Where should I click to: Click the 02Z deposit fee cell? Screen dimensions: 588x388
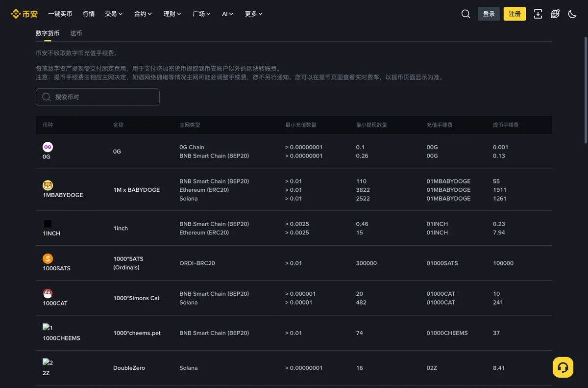[x=432, y=368]
